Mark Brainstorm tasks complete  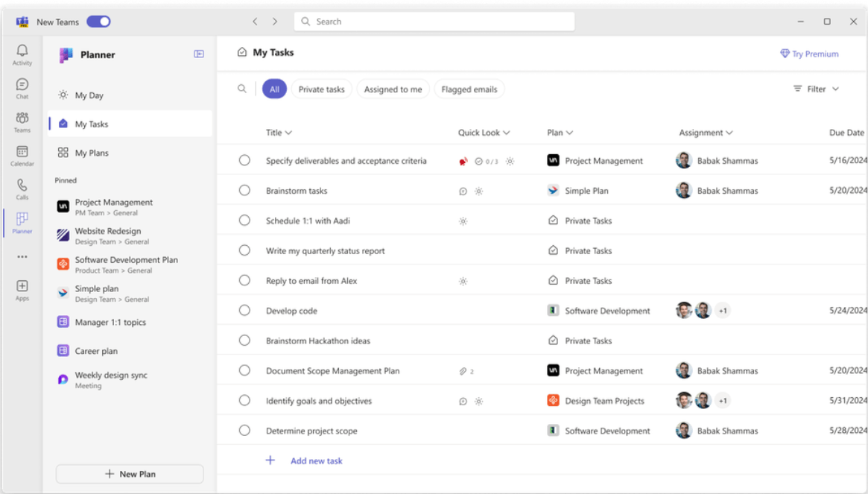pos(244,190)
